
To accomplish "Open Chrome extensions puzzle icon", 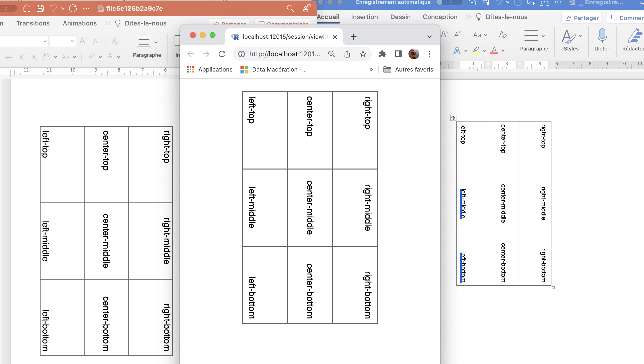I will [x=382, y=54].
